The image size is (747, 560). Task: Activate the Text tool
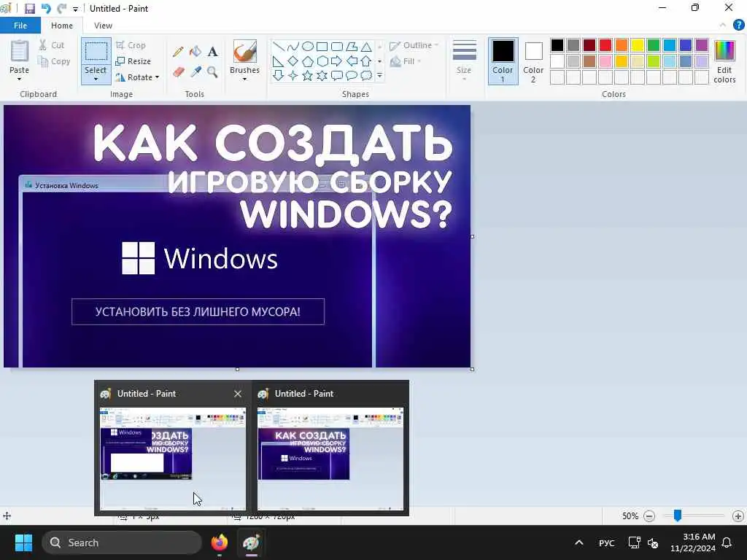[212, 52]
